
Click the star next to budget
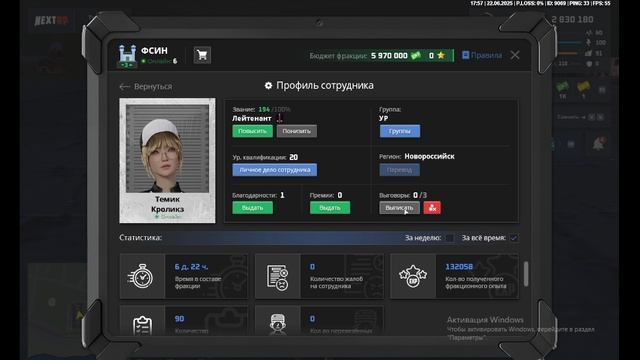tap(441, 55)
